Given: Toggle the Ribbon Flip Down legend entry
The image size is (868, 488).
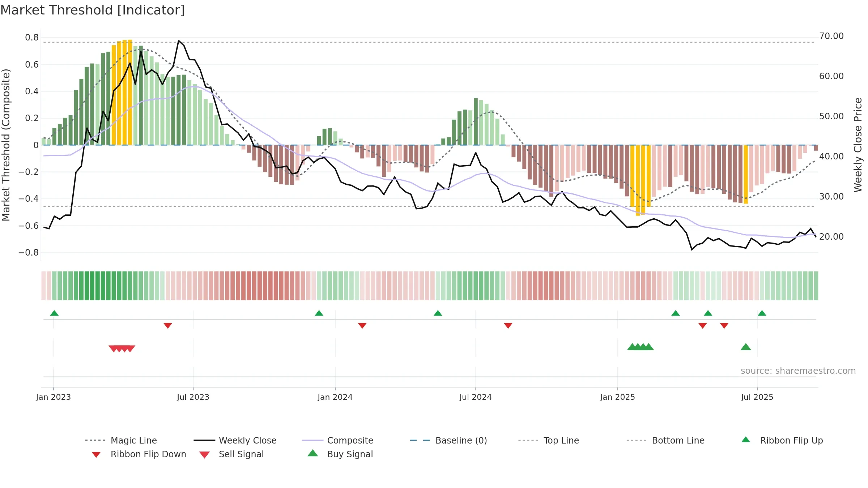Looking at the screenshot, I should [x=139, y=454].
